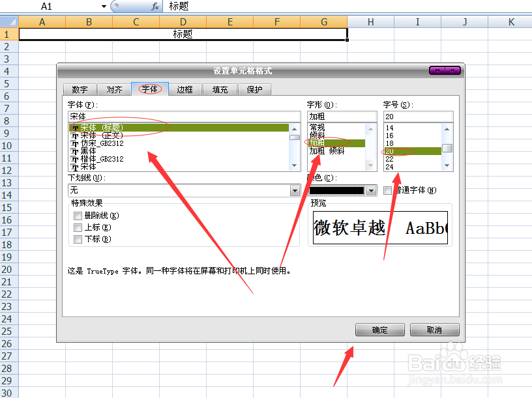Click the help icon on the dialog title bar
The height and width of the screenshot is (398, 532).
[x=438, y=70]
